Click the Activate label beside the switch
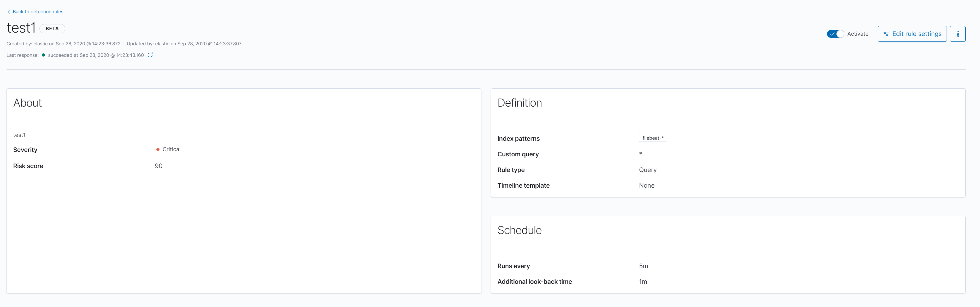 coord(858,34)
